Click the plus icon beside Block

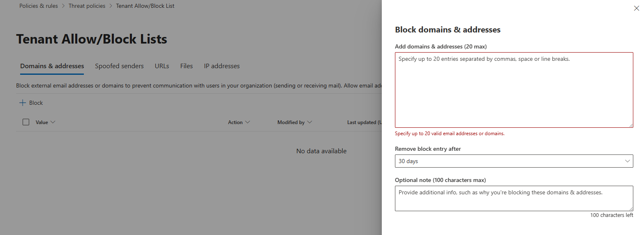point(23,103)
